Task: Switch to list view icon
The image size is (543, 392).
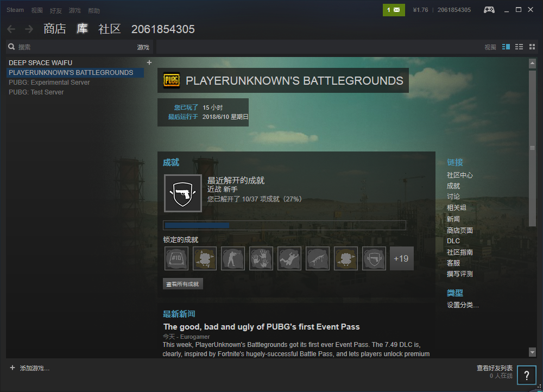Action: (x=519, y=47)
